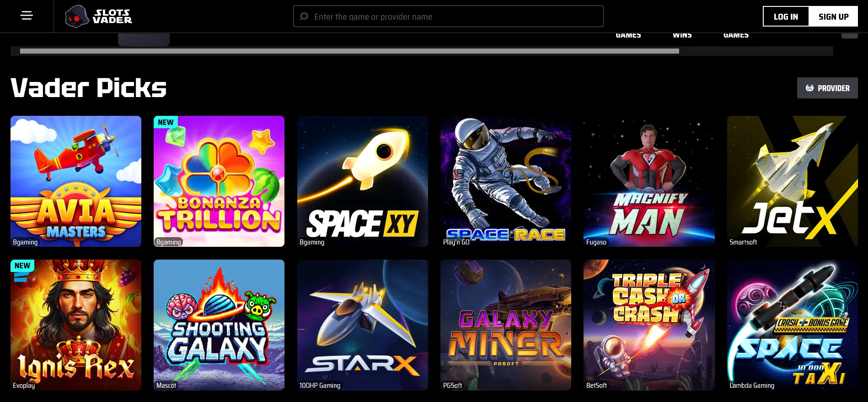Open the Galaxy Miner game thumbnail
The width and height of the screenshot is (868, 402).
(506, 325)
